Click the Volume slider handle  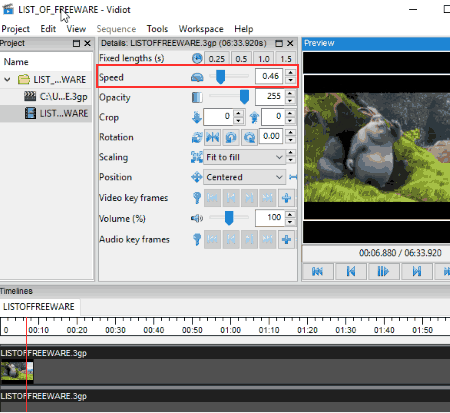[x=229, y=218]
